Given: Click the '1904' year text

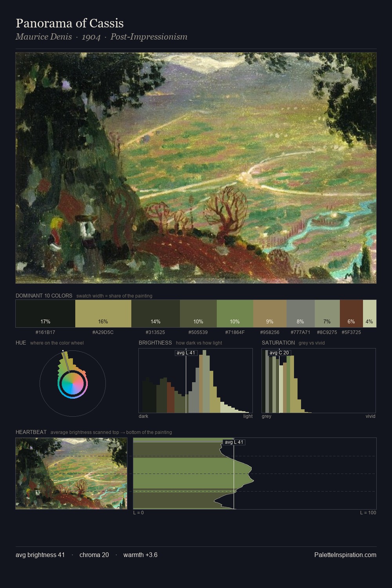Looking at the screenshot, I should (x=91, y=37).
